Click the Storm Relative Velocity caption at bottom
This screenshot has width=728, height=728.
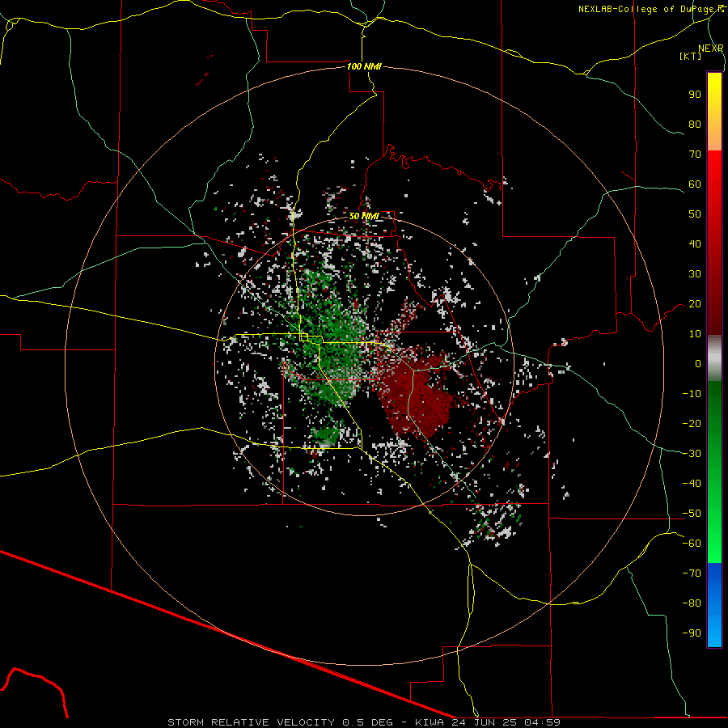(364, 722)
